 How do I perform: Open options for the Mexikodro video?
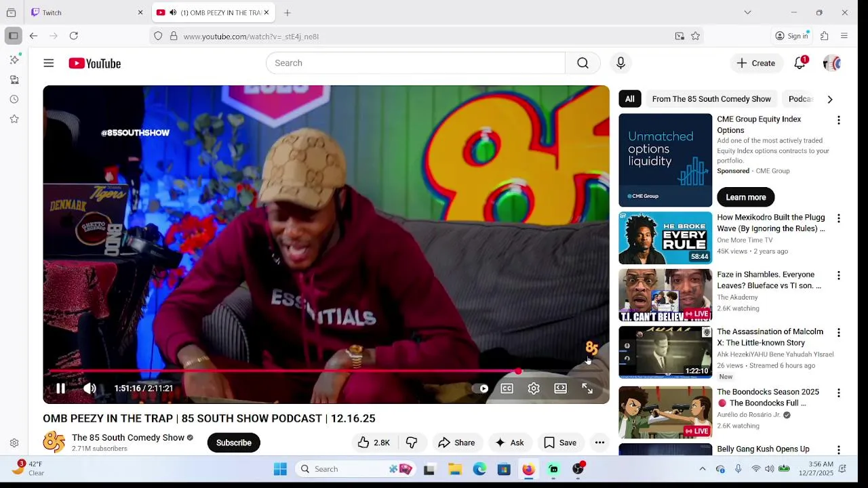point(839,218)
